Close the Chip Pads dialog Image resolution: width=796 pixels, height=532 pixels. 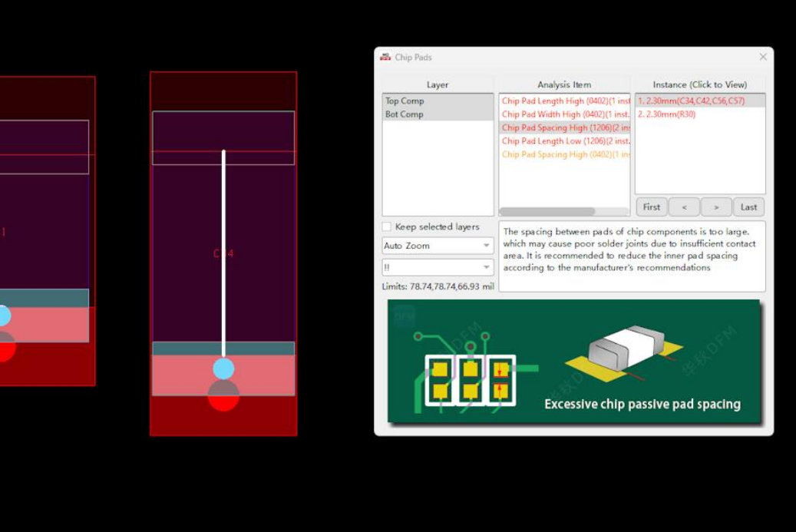763,57
